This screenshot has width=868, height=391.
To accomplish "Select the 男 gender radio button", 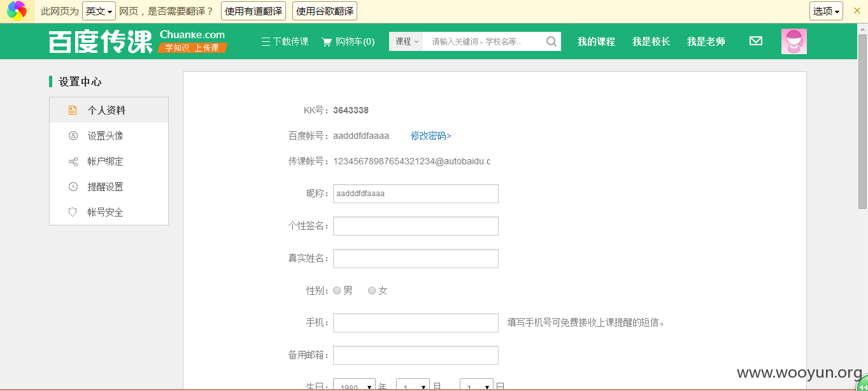I will 337,290.
